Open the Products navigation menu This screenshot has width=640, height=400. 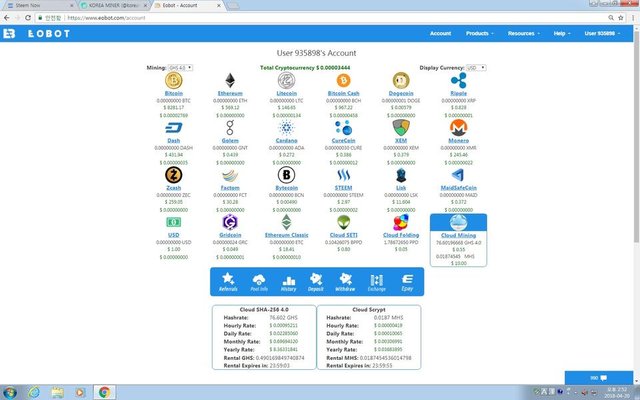pos(480,33)
